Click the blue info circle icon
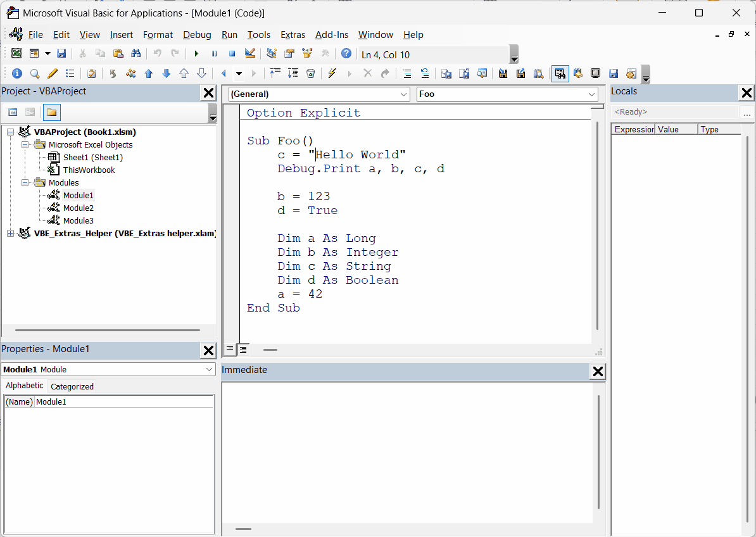 pyautogui.click(x=17, y=73)
